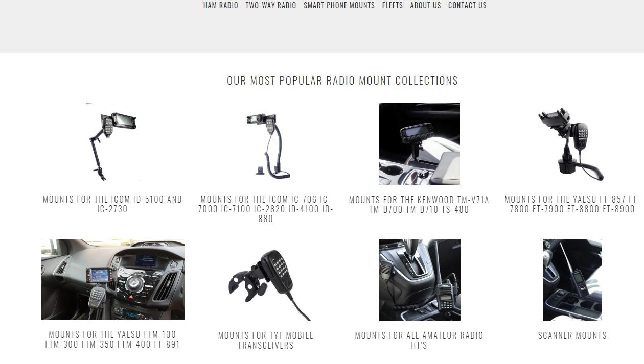Screen dimensions: 644x364
Task: Click the Icom IC-706 vent mount image
Action: (x=266, y=143)
